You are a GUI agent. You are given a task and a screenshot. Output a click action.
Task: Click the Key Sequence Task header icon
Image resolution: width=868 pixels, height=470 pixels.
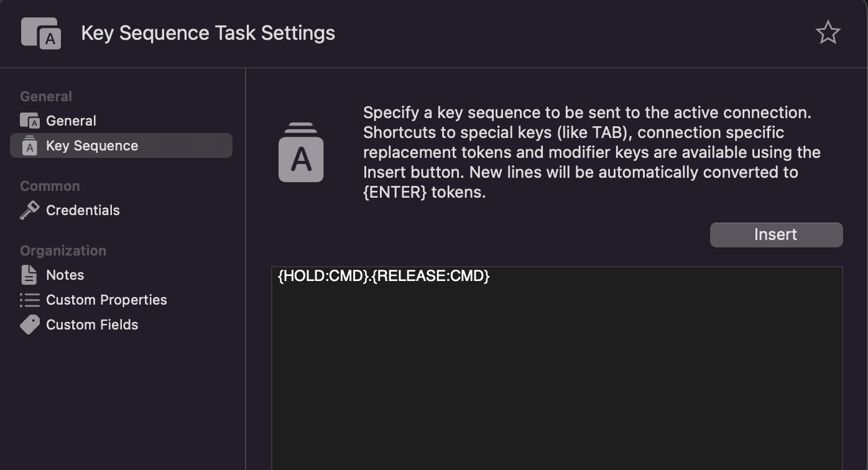coord(41,33)
